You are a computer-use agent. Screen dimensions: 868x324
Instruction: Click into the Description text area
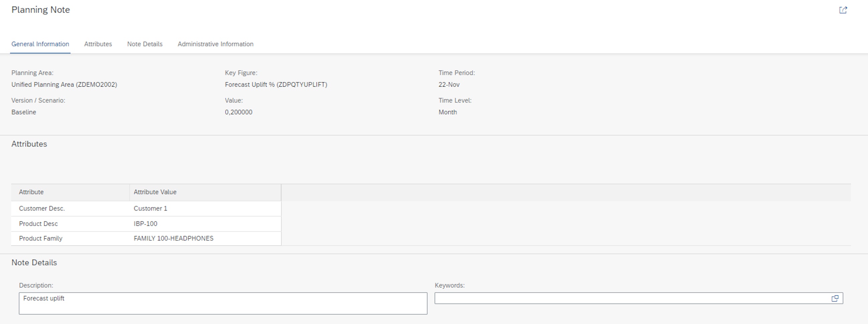pos(222,303)
